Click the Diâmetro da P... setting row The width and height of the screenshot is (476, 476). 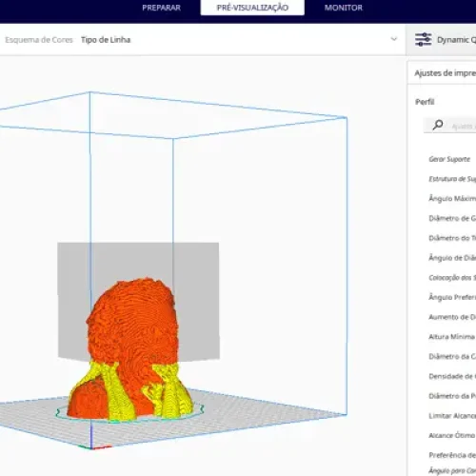[x=452, y=396]
